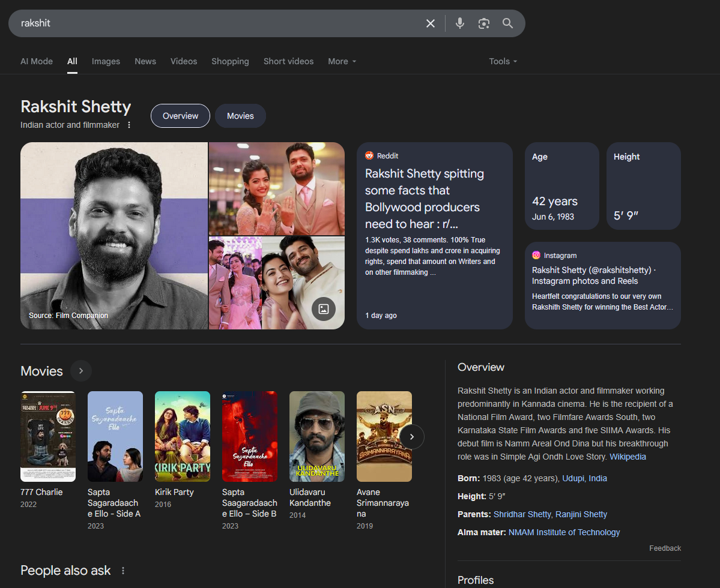Click the Movies section heading
720x588 pixels.
tap(42, 371)
